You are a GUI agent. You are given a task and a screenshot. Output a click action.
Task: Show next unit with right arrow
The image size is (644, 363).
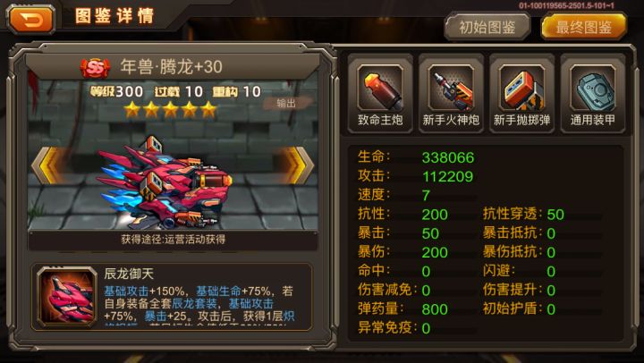point(296,165)
